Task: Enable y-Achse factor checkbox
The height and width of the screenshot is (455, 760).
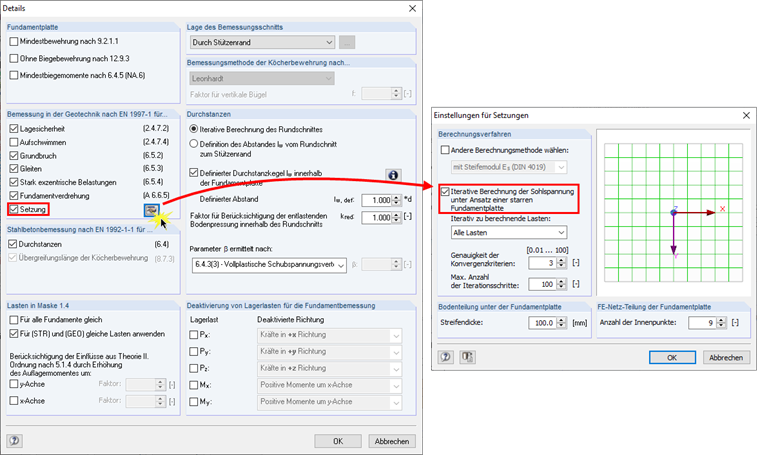Action: click(x=14, y=384)
